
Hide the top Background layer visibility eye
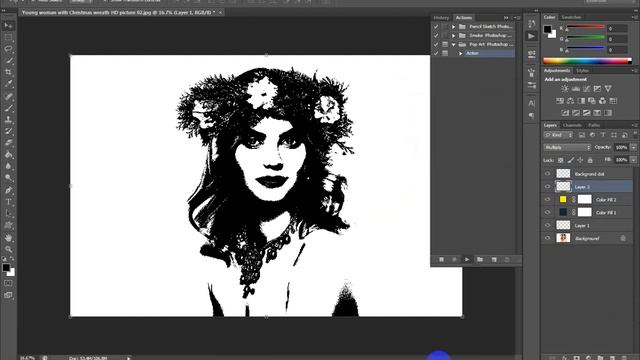click(548, 174)
